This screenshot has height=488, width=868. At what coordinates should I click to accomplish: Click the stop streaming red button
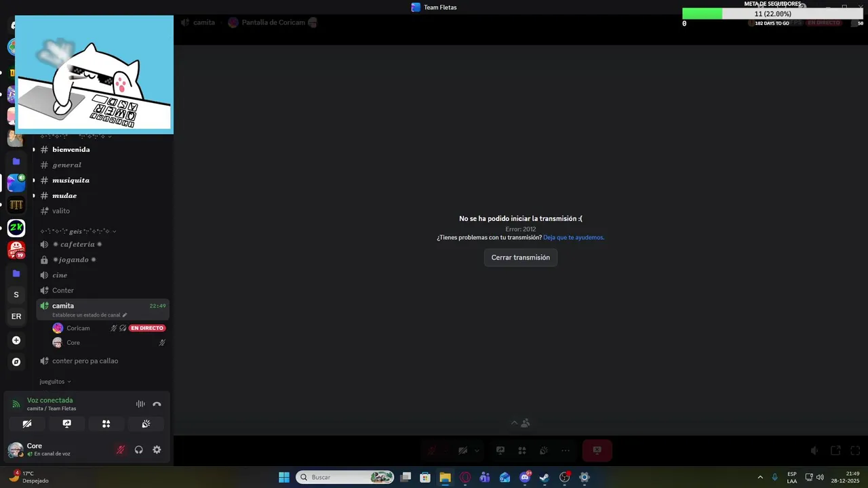pos(597,450)
